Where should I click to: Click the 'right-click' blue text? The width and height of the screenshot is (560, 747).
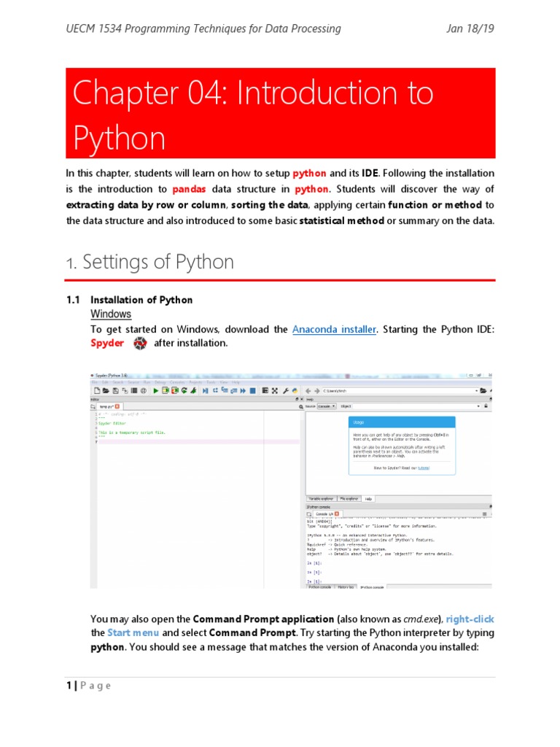(470, 619)
